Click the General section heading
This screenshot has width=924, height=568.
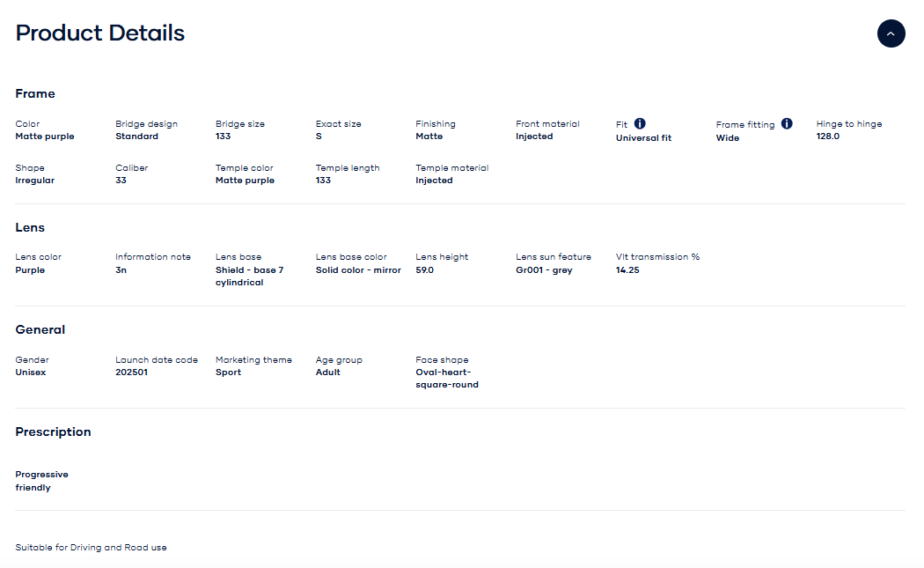coord(40,330)
